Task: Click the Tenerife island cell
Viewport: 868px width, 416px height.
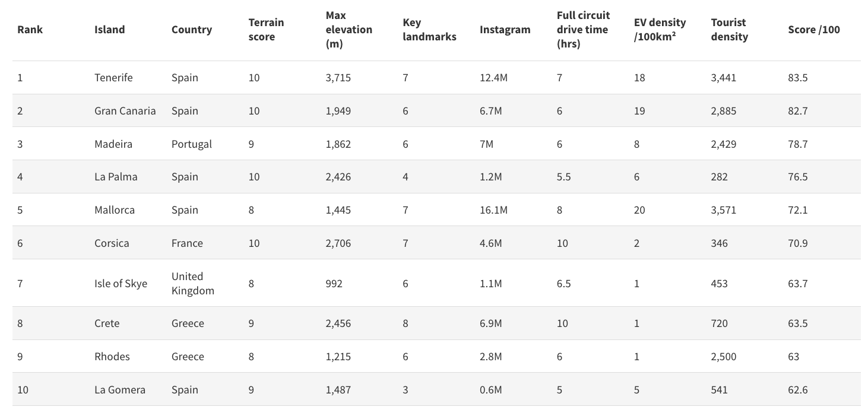Action: click(x=113, y=78)
